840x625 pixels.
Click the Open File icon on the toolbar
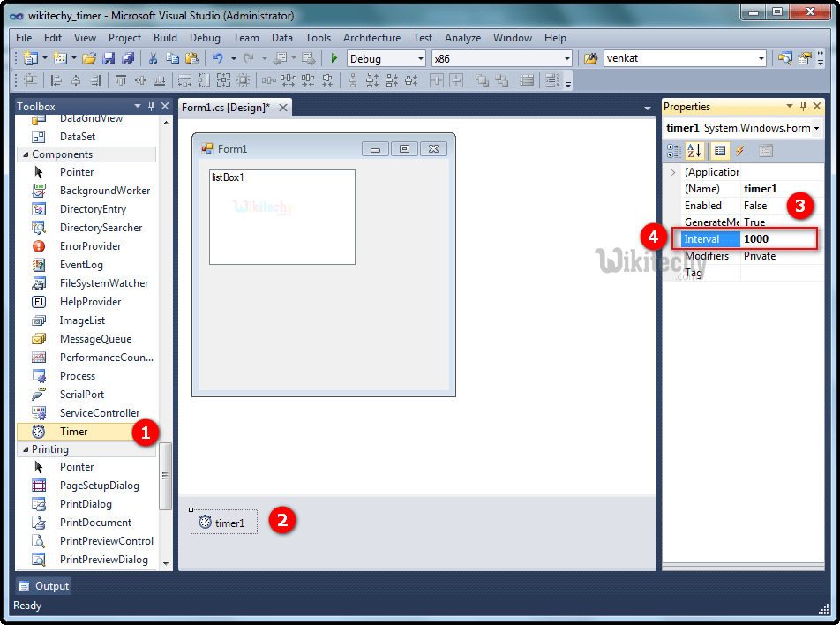88,58
